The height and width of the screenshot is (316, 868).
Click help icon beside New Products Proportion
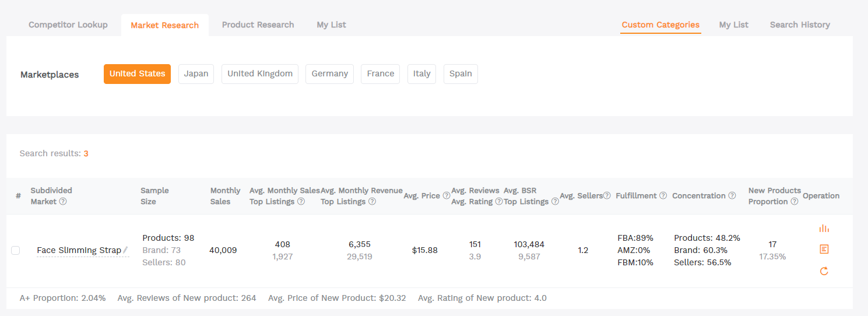[x=794, y=202]
